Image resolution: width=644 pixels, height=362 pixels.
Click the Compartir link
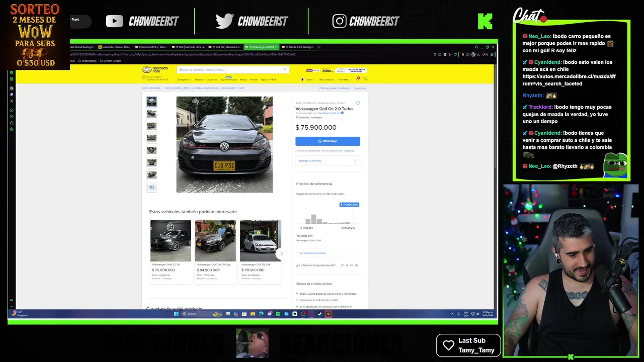(x=360, y=88)
